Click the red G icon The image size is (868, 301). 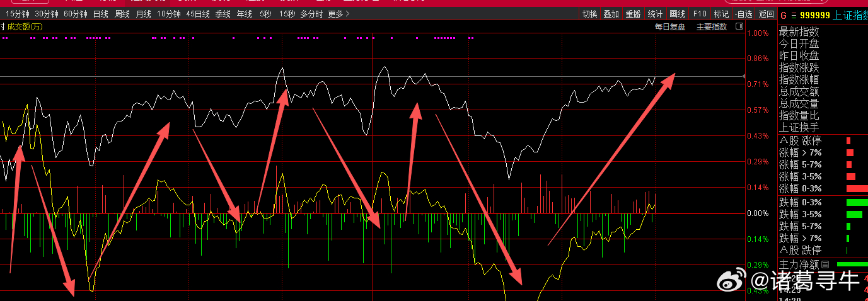783,16
